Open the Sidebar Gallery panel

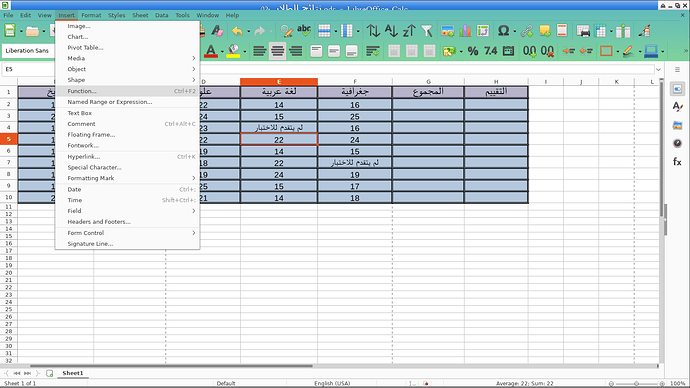click(677, 125)
